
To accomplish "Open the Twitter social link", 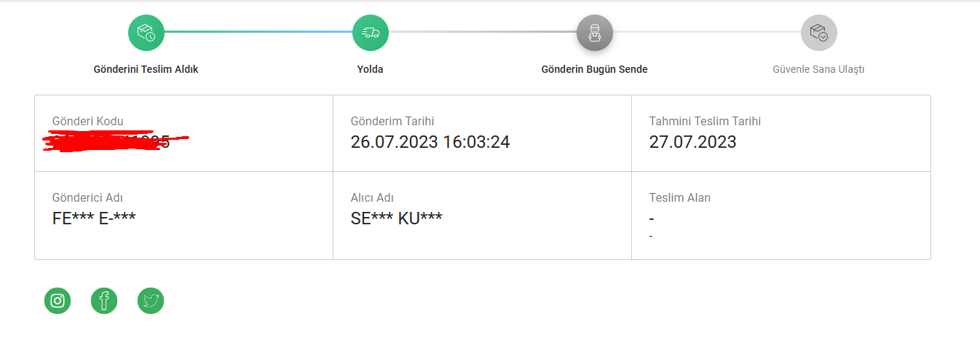I will click(x=151, y=300).
